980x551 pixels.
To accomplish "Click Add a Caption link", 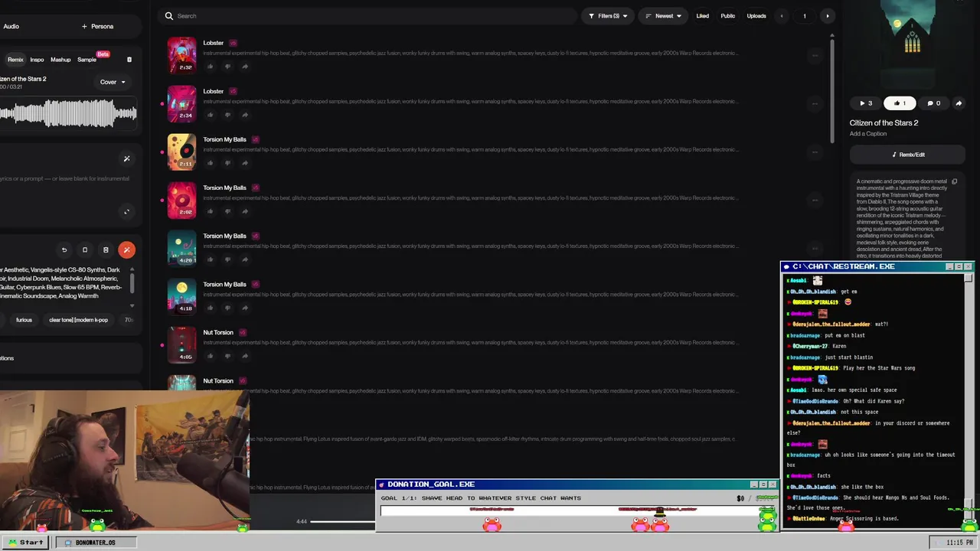I will point(867,134).
